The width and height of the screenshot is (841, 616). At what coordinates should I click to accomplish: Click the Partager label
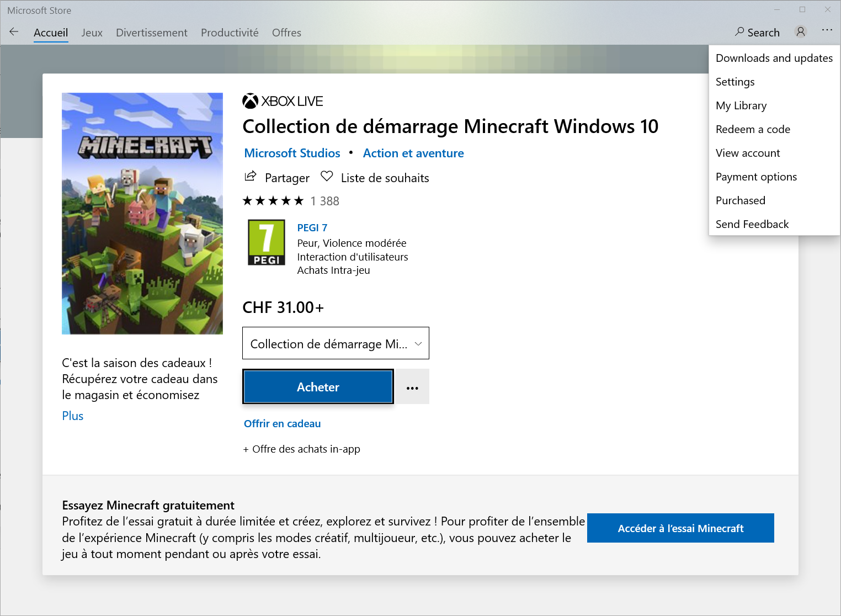pyautogui.click(x=287, y=178)
